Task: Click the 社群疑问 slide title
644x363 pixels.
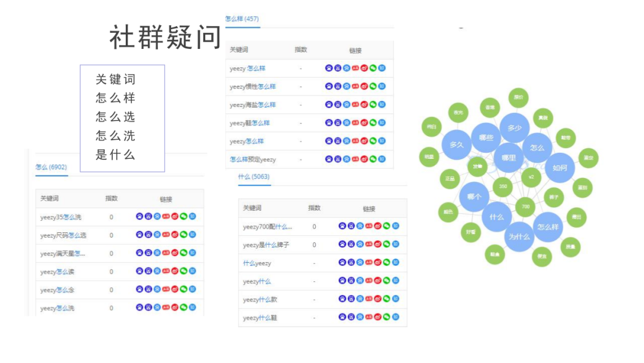Action: point(165,38)
